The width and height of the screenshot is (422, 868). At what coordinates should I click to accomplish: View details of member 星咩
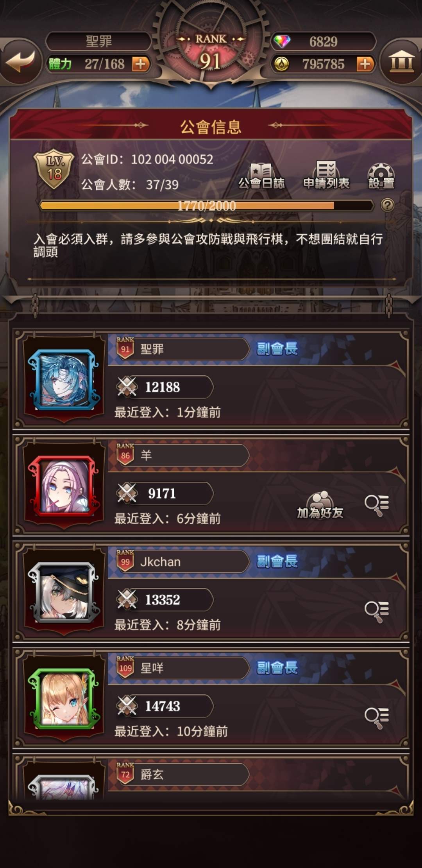[x=377, y=718]
